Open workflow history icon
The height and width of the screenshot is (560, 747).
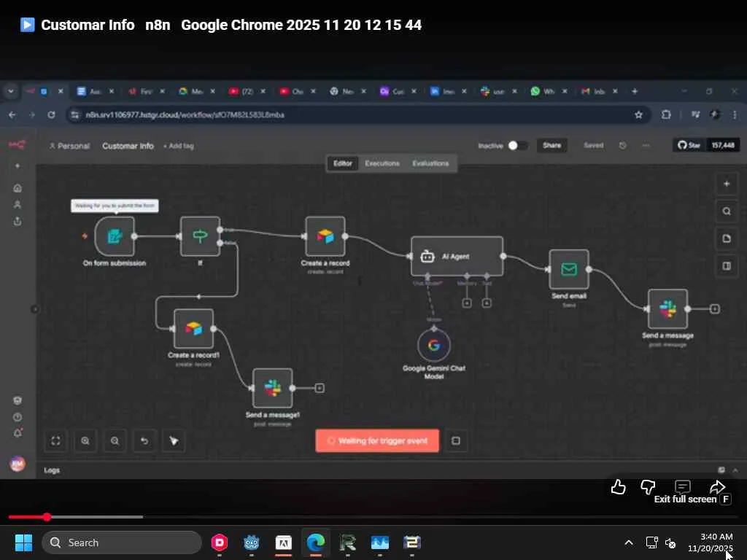click(x=623, y=146)
